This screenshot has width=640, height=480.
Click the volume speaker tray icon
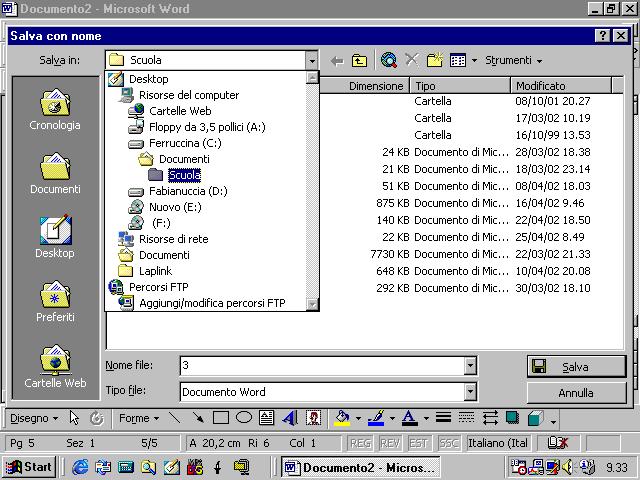567,467
